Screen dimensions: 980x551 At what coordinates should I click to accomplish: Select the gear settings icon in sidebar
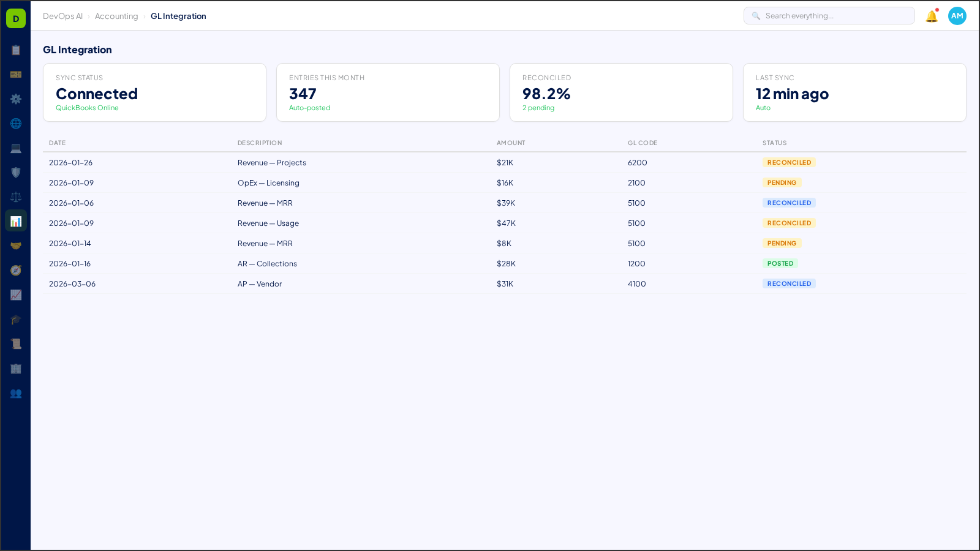[16, 99]
